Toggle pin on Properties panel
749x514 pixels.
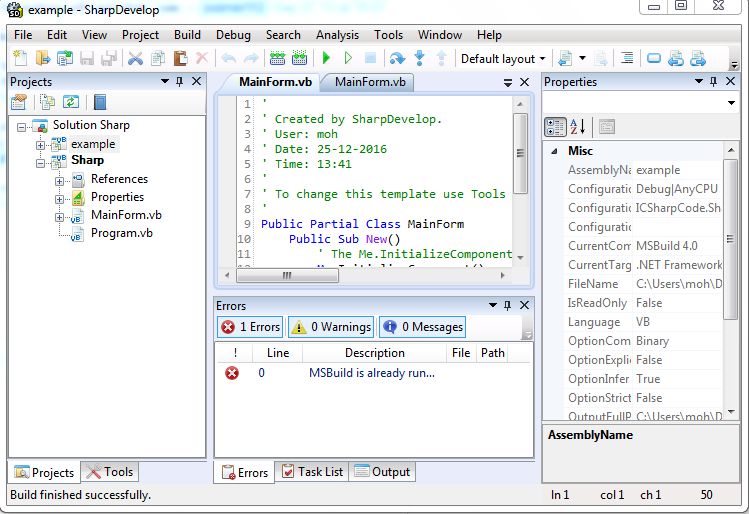click(x=714, y=82)
